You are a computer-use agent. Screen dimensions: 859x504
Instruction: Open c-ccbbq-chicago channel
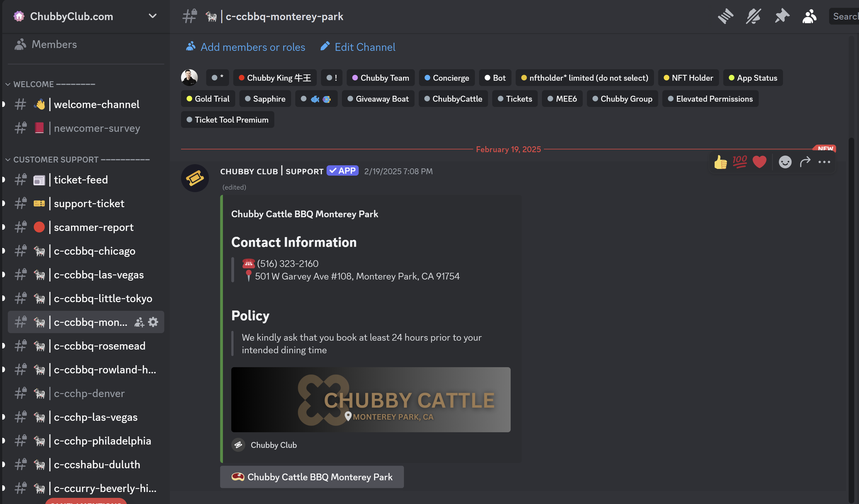(x=86, y=251)
